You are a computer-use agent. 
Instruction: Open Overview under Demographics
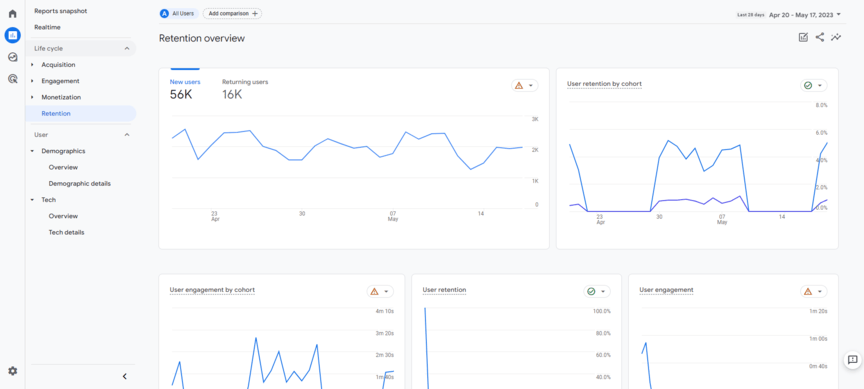[x=63, y=167]
